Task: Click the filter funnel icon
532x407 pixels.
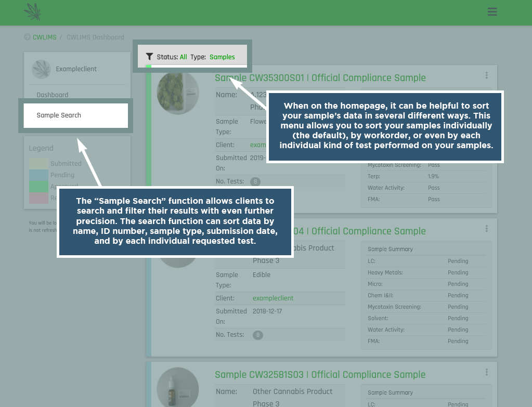Action: (149, 57)
